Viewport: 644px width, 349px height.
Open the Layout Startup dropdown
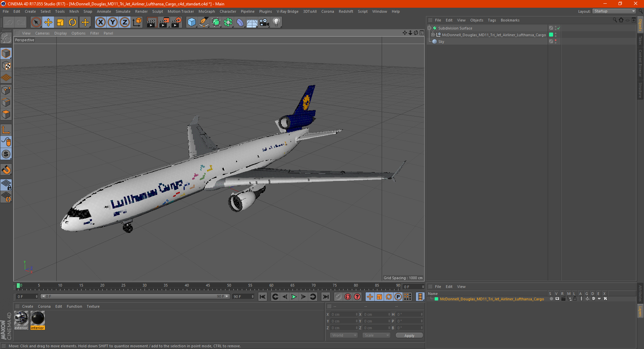[614, 11]
